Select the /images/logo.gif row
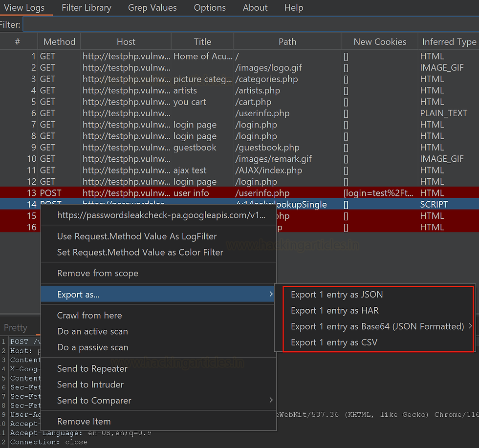Screen dimensions: 479x448 click(239, 67)
